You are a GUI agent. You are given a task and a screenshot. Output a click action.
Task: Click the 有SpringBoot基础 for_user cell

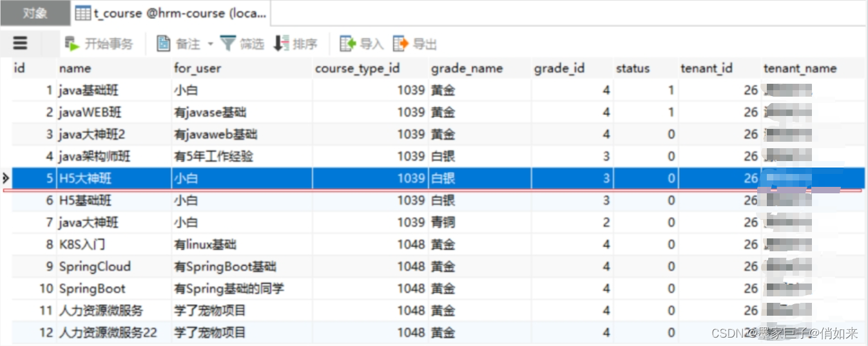click(x=242, y=266)
